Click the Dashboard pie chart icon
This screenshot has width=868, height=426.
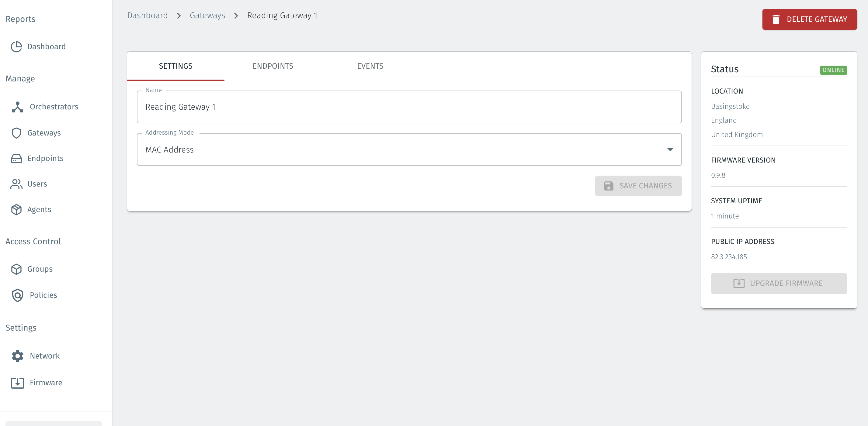tap(16, 46)
